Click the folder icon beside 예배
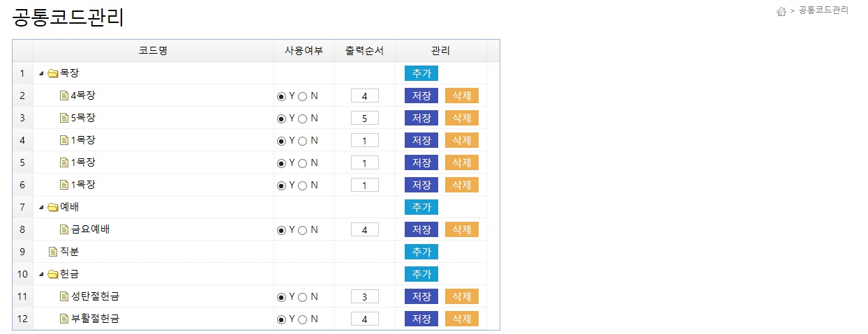Image resolution: width=868 pixels, height=334 pixels. pos(52,208)
